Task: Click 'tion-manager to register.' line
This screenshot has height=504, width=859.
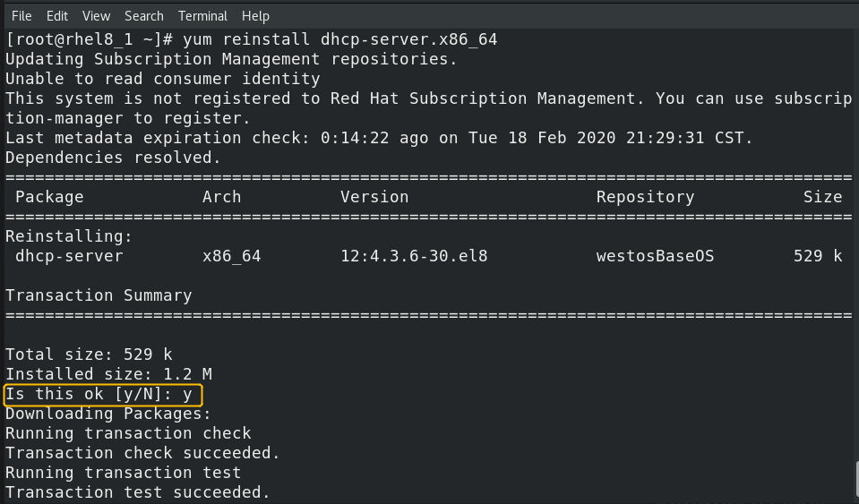Action: click(128, 118)
